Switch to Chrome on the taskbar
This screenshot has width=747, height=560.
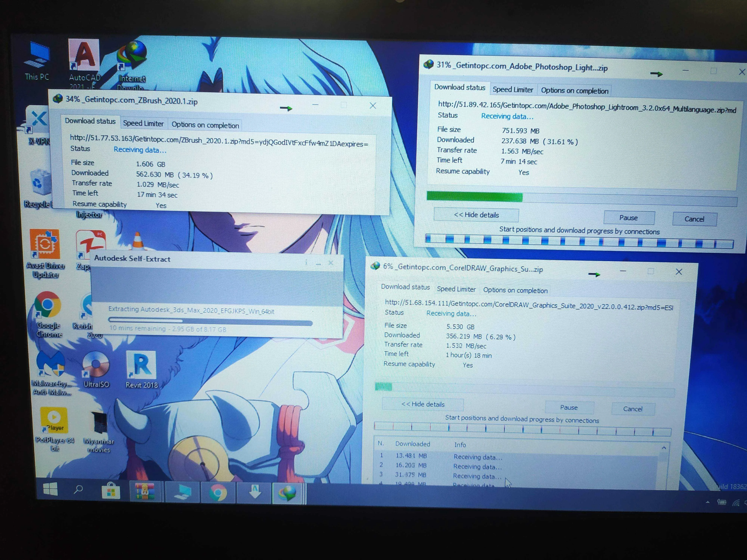pyautogui.click(x=218, y=493)
